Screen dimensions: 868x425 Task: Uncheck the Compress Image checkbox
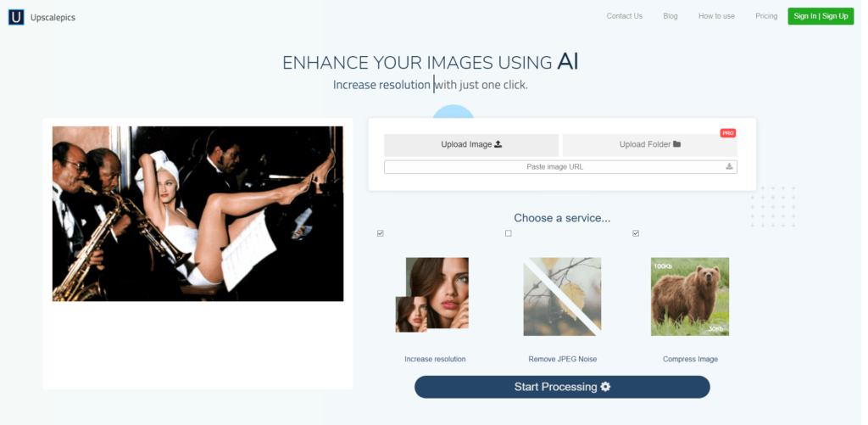click(x=636, y=234)
